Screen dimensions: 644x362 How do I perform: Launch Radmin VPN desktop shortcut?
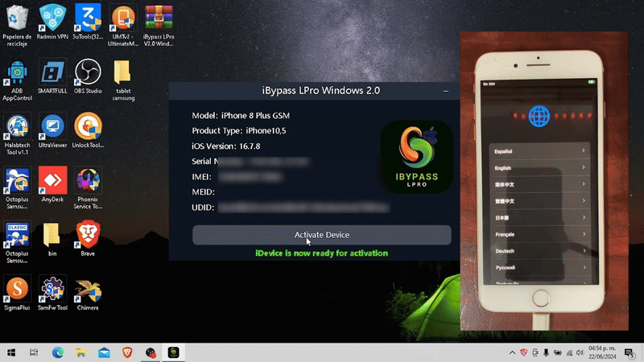click(x=52, y=23)
